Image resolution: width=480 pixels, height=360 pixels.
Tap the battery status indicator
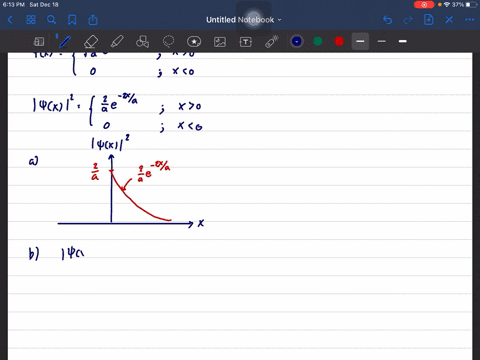point(471,5)
